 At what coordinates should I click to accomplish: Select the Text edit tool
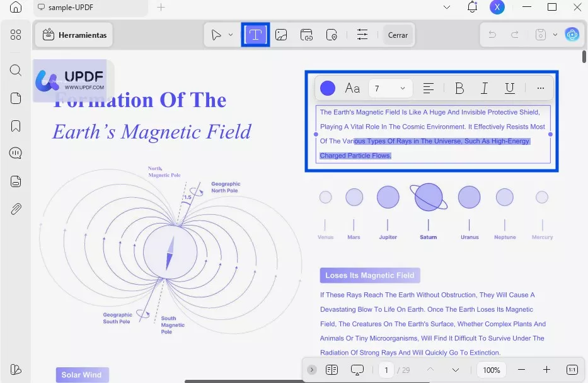click(x=255, y=35)
